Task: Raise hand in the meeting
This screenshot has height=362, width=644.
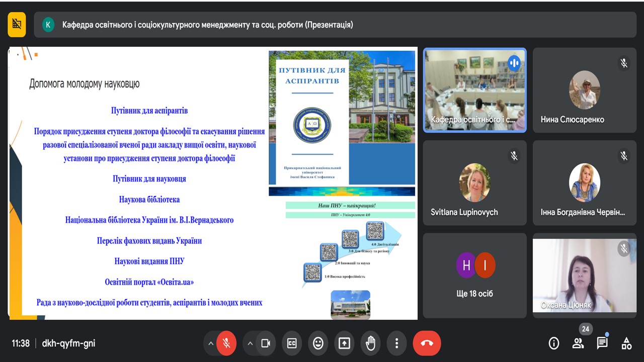Action: pyautogui.click(x=370, y=343)
